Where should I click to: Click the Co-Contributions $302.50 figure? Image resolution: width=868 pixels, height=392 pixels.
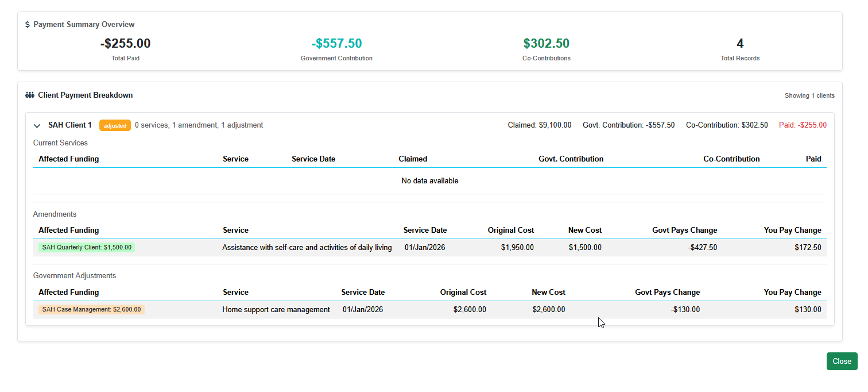tap(546, 44)
